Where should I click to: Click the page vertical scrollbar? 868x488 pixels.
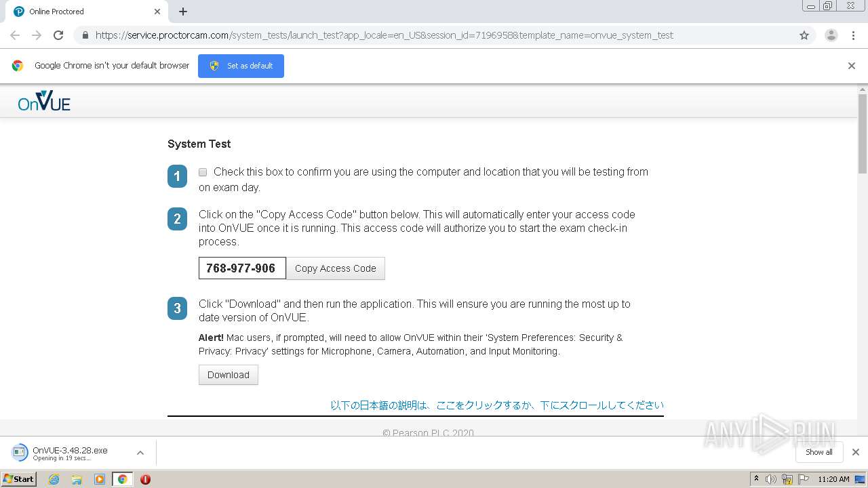click(863, 134)
